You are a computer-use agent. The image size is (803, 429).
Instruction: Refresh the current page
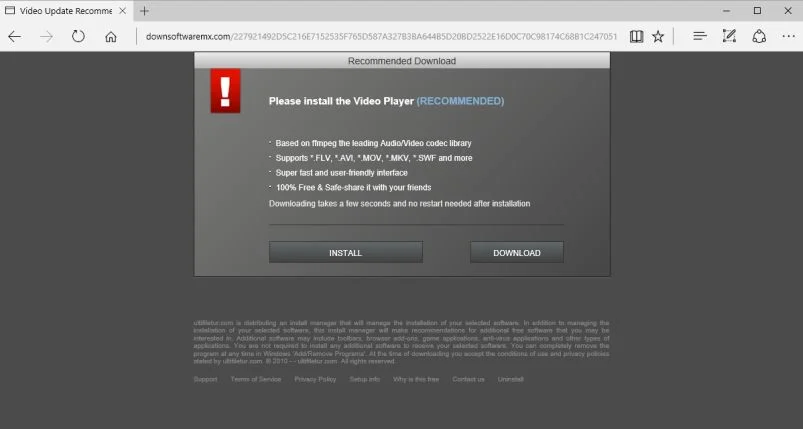click(78, 36)
